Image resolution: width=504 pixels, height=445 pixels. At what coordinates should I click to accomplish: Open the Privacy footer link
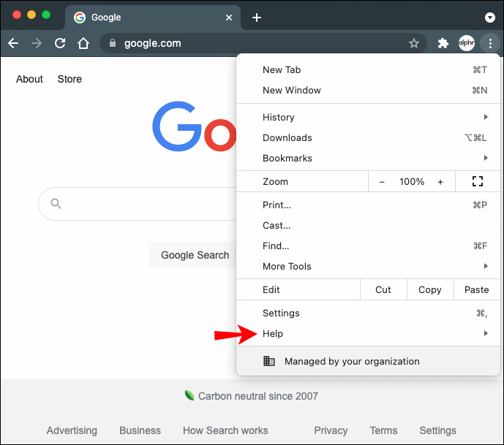[331, 430]
